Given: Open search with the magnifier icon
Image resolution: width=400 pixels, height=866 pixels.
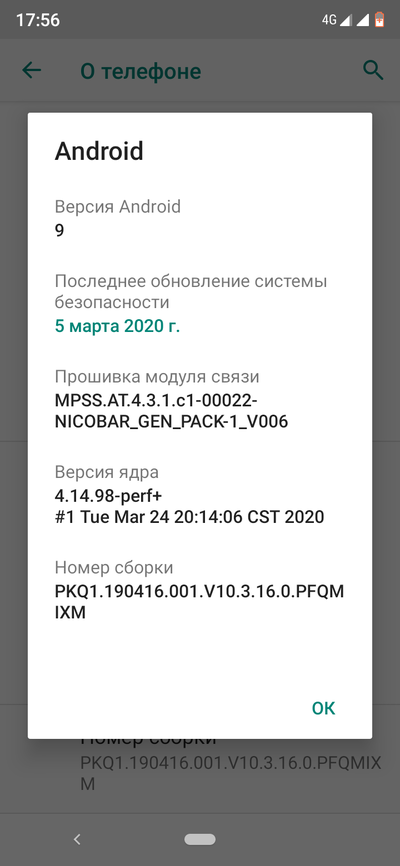Looking at the screenshot, I should click(373, 70).
